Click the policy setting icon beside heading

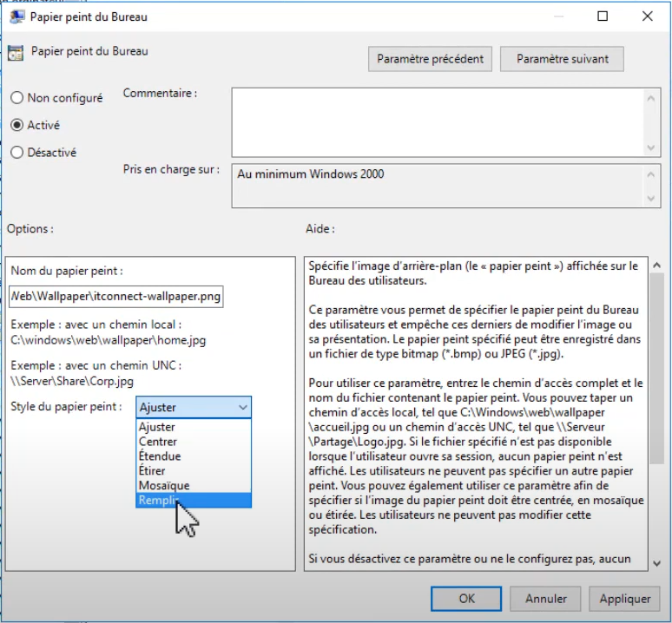point(16,53)
